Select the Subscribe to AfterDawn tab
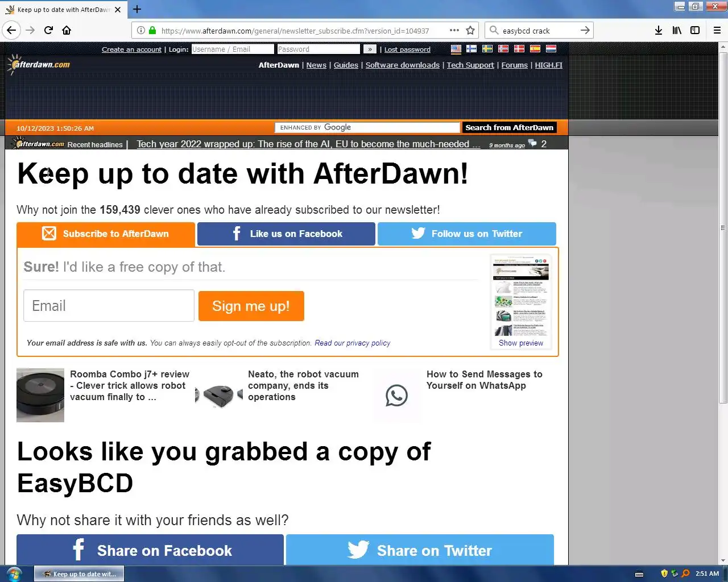The height and width of the screenshot is (582, 728). [x=106, y=234]
